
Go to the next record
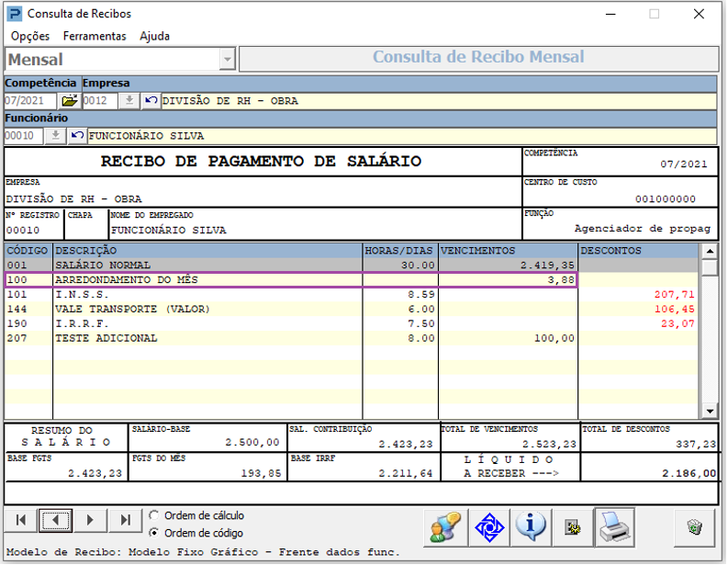[90, 520]
